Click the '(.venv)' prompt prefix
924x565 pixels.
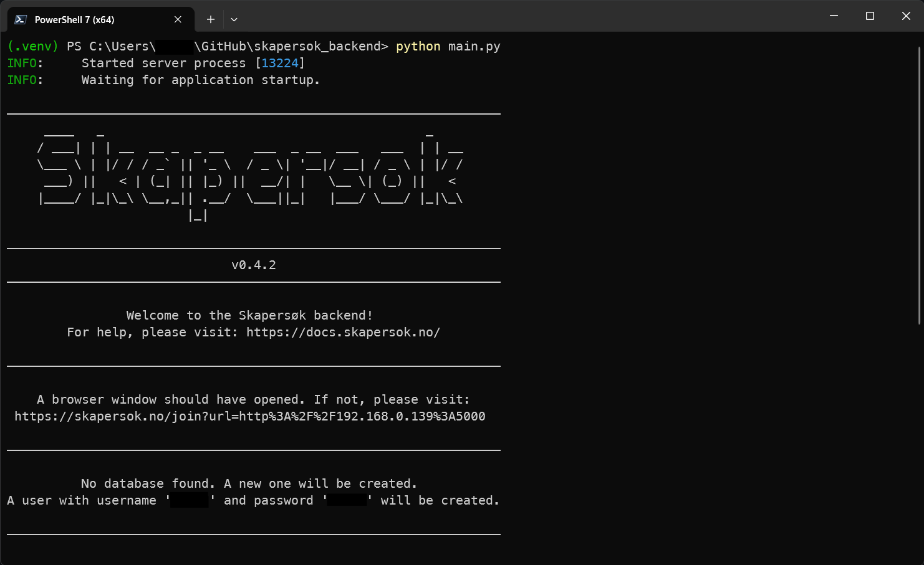tap(32, 47)
